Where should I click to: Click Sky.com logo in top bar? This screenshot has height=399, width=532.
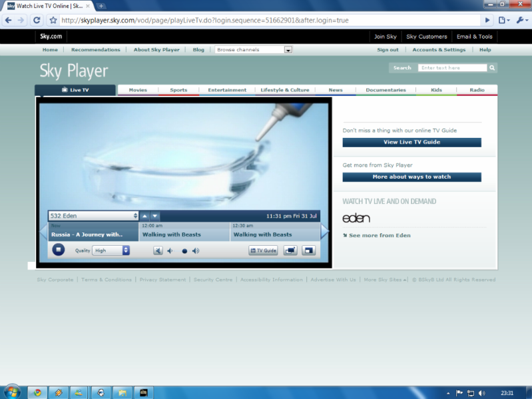pos(51,37)
